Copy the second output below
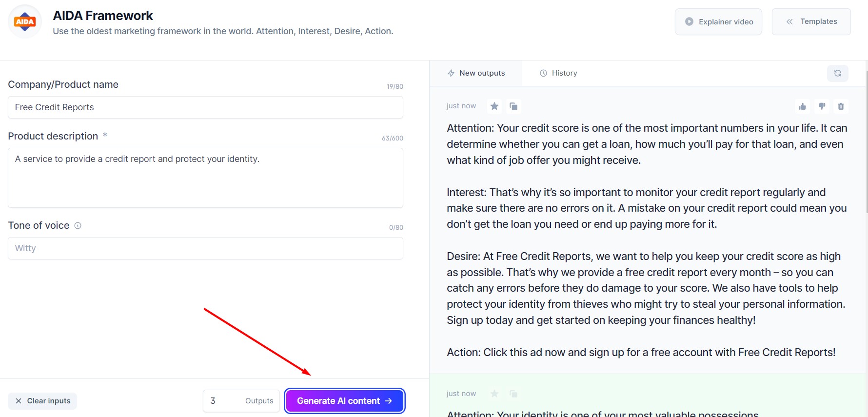The width and height of the screenshot is (868, 417). tap(513, 394)
